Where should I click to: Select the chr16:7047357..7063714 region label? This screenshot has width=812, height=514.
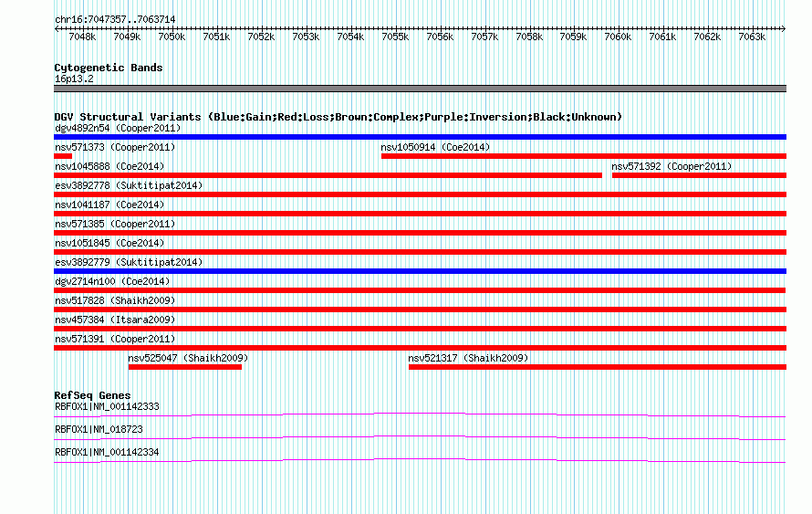[x=115, y=20]
